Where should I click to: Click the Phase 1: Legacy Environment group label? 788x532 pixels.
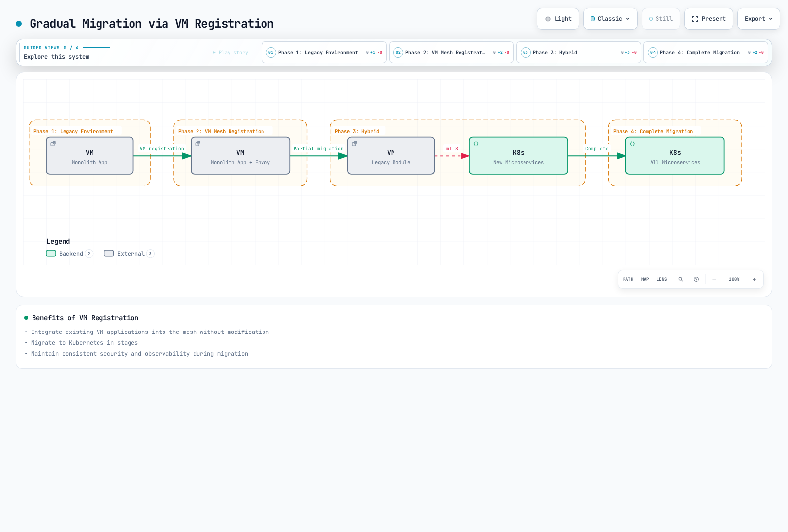click(x=73, y=132)
